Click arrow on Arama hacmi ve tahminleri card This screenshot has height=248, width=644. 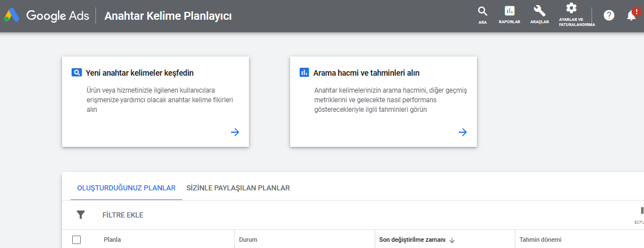pos(462,132)
